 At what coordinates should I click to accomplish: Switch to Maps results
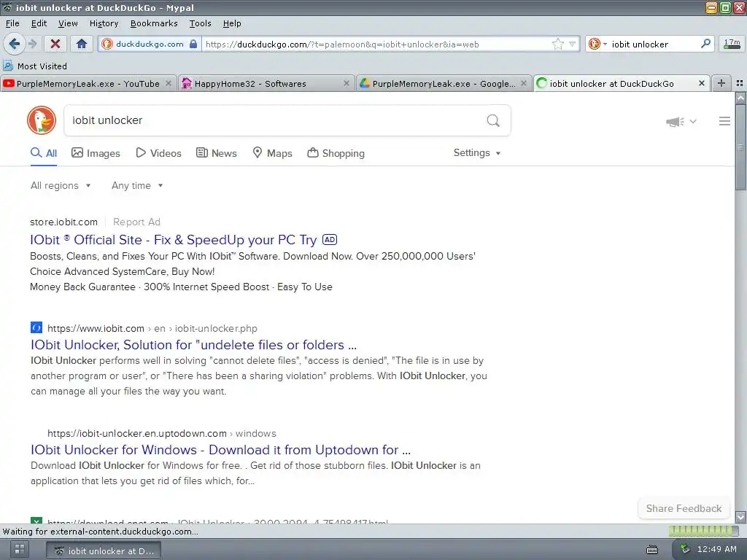[x=272, y=153]
